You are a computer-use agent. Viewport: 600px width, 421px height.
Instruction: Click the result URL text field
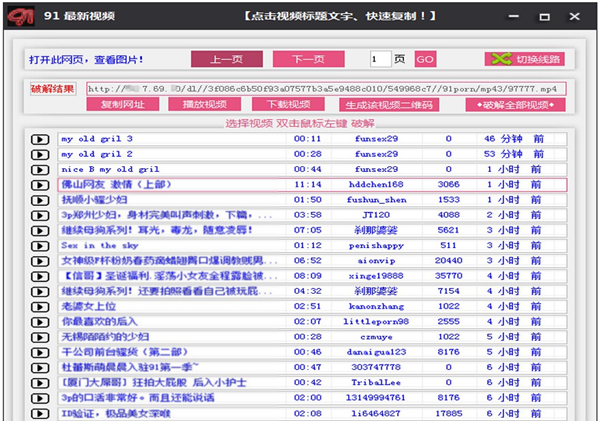pyautogui.click(x=324, y=89)
